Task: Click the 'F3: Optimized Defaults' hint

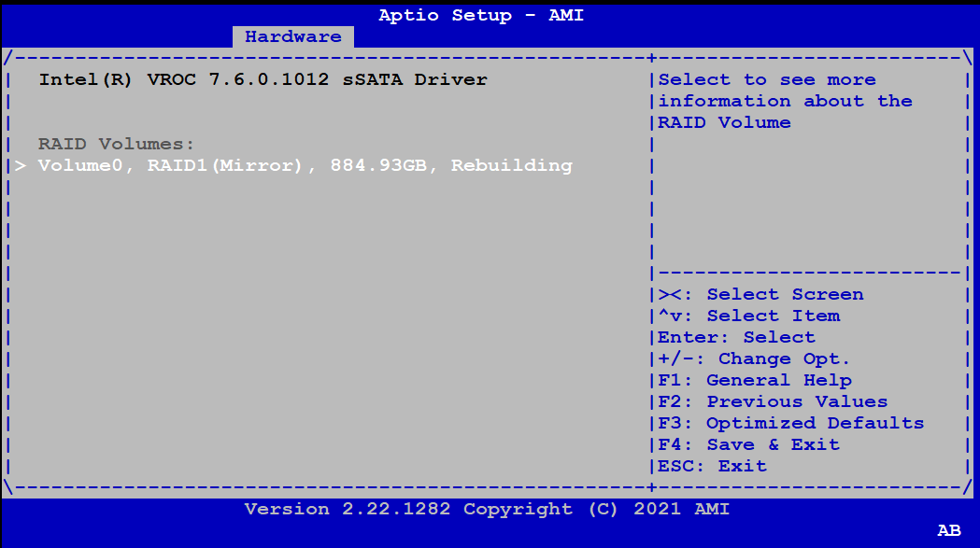Action: click(x=791, y=423)
